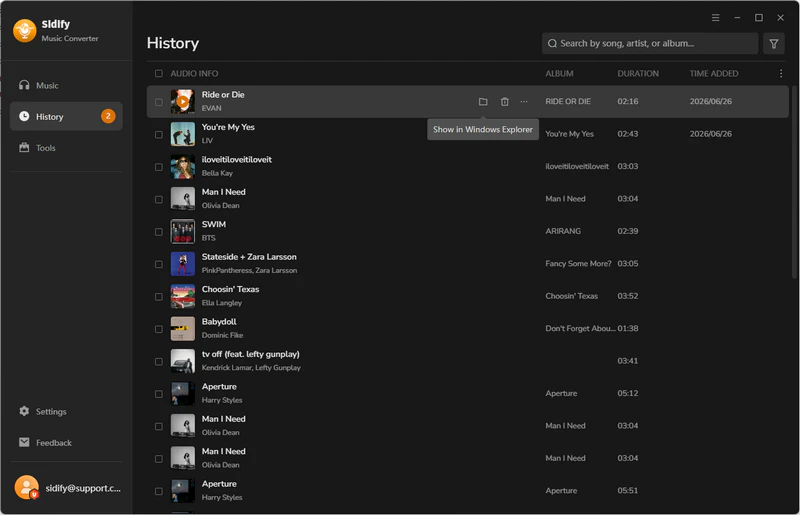The height and width of the screenshot is (515, 800).
Task: Open the hamburger menu in title bar
Action: (x=716, y=18)
